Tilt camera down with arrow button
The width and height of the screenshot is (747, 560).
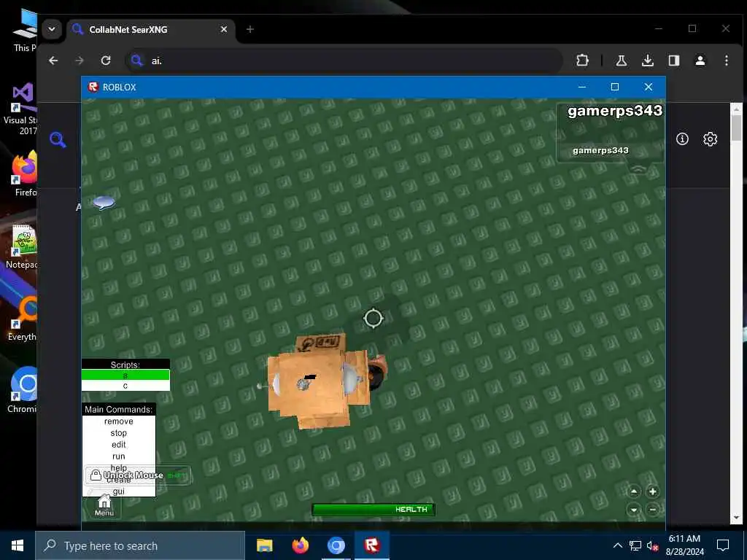click(x=634, y=510)
